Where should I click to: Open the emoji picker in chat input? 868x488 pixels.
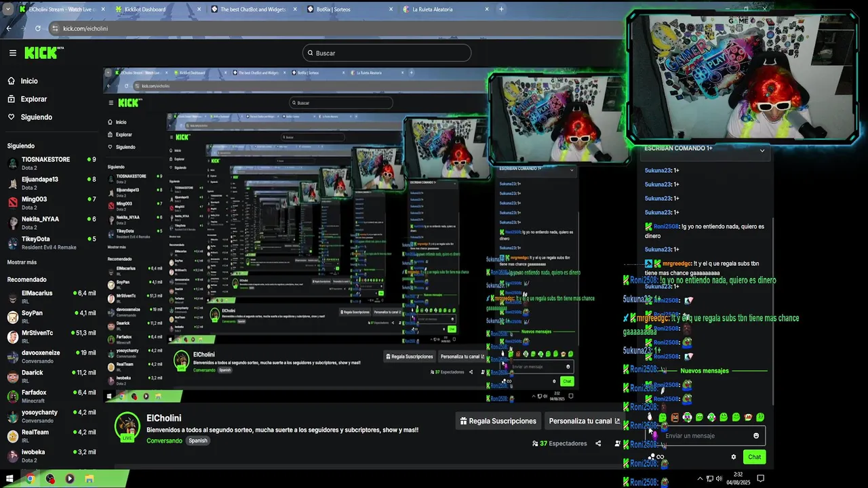click(x=756, y=436)
